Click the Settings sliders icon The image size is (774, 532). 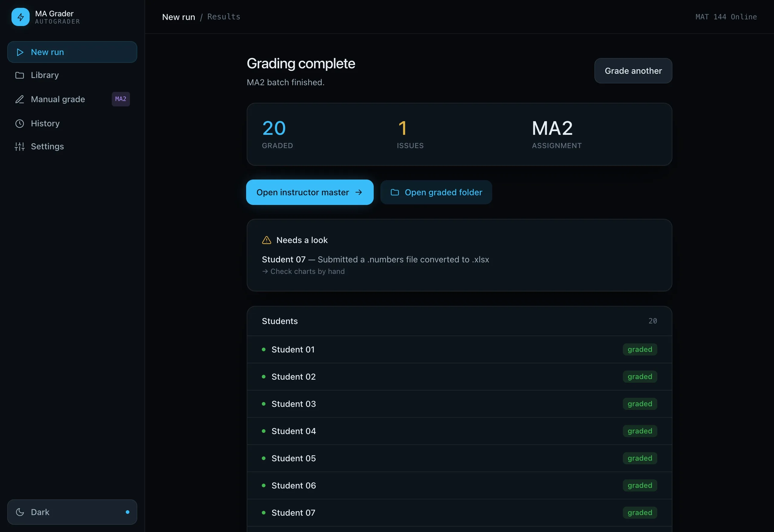[20, 147]
